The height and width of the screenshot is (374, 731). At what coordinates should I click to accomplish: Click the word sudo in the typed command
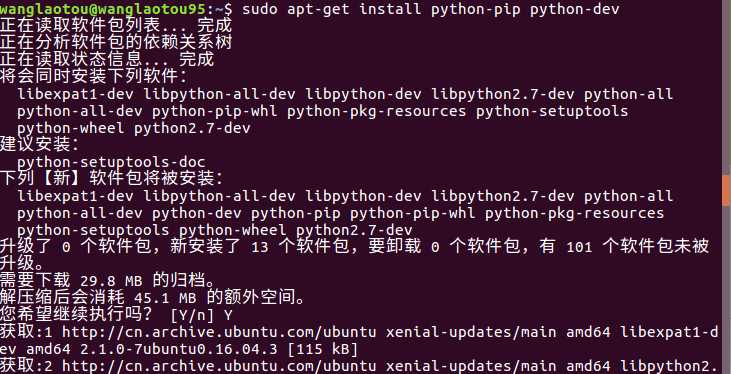(260, 9)
